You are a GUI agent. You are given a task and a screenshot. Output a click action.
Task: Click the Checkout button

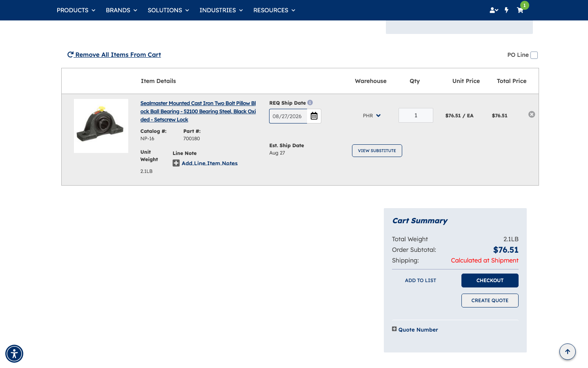[x=490, y=280]
